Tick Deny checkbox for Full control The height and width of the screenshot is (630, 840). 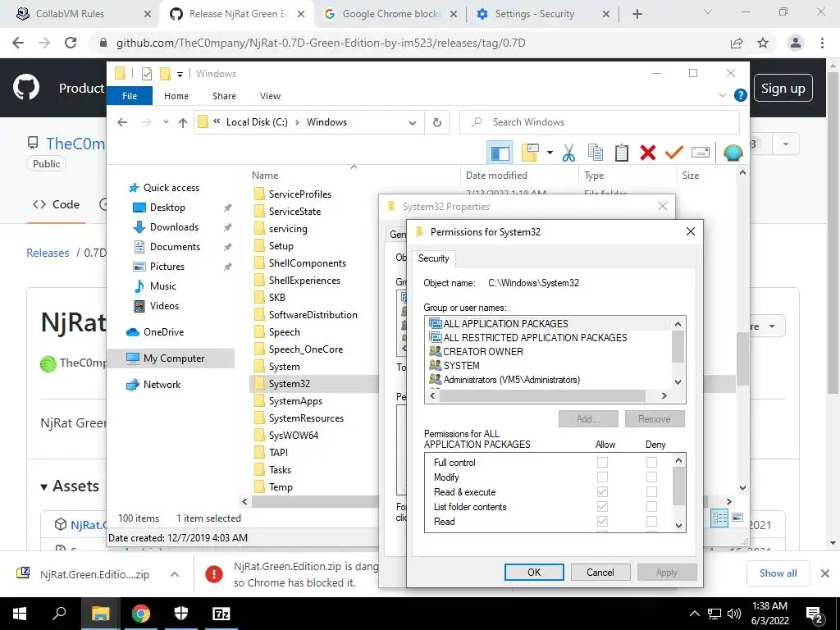pyautogui.click(x=651, y=463)
